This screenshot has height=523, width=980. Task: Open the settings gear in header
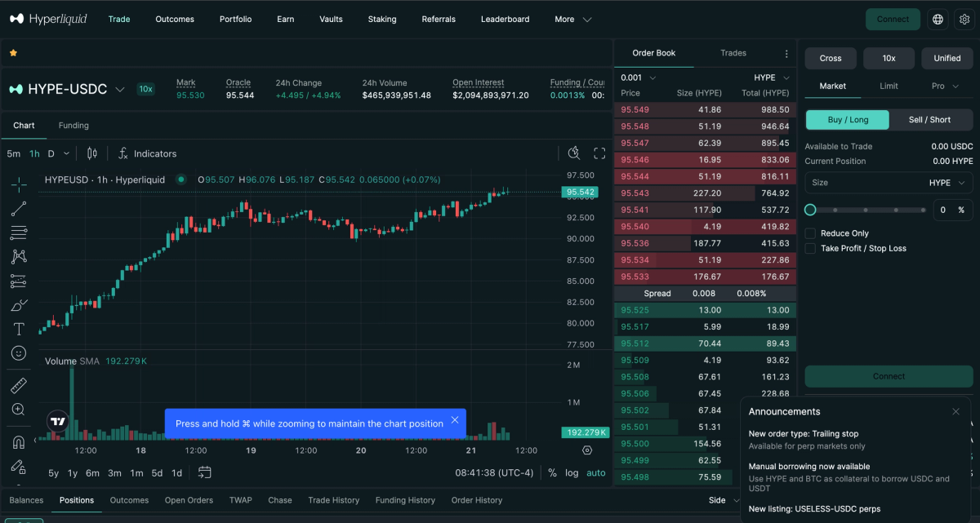point(963,19)
